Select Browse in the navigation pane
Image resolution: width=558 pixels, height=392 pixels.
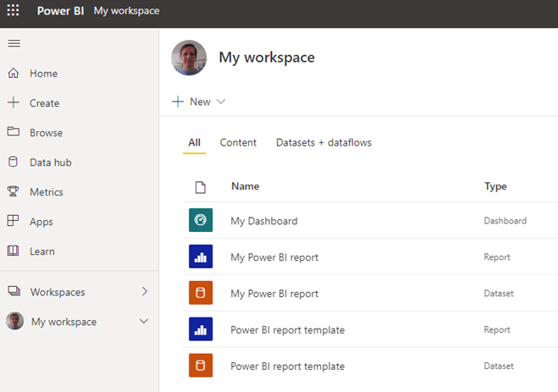(x=47, y=133)
